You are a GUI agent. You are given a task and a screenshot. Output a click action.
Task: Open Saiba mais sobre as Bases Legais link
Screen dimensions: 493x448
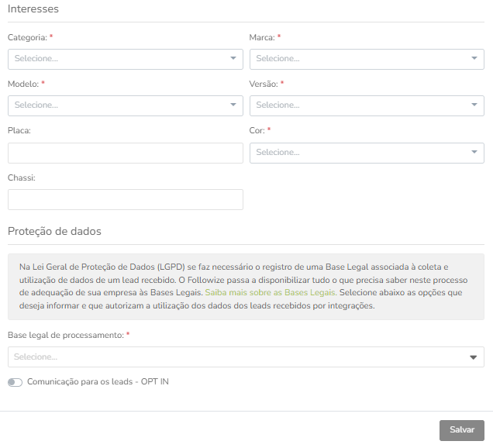(x=271, y=293)
